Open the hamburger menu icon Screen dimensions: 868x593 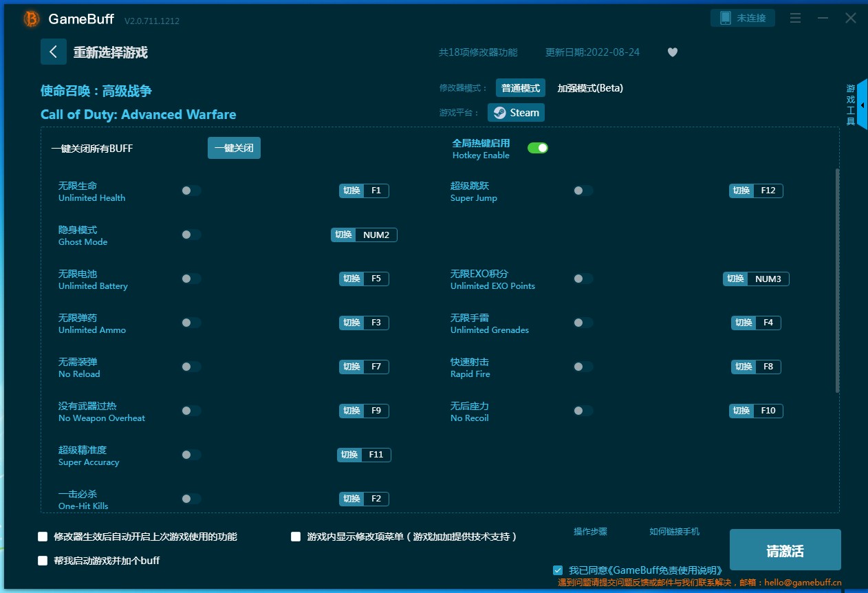point(795,19)
